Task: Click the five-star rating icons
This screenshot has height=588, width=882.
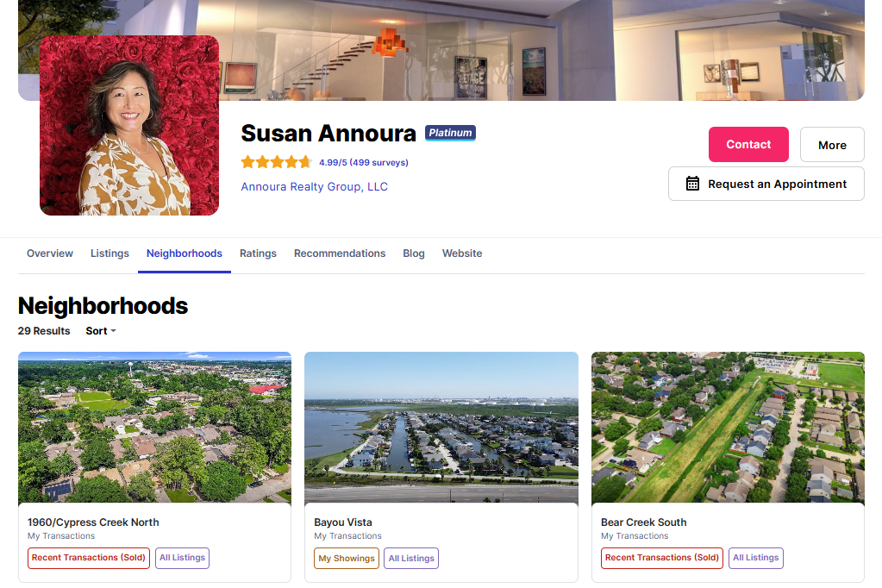Action: pos(276,162)
